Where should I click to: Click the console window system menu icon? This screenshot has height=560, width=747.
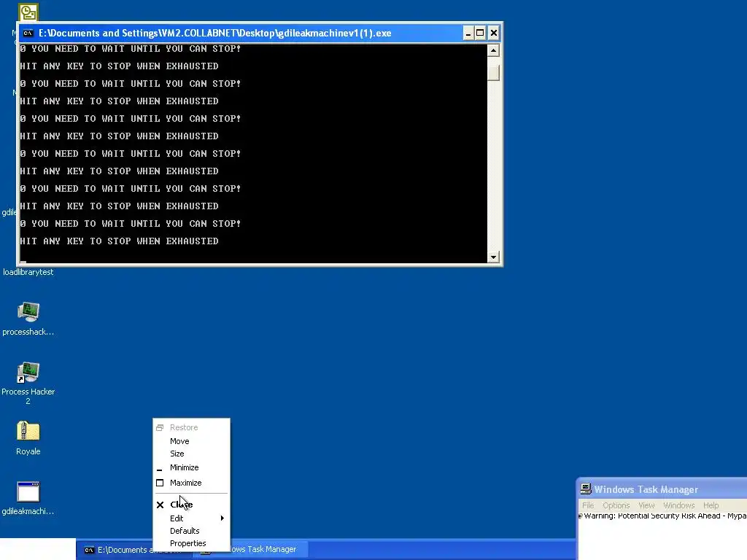coord(28,33)
